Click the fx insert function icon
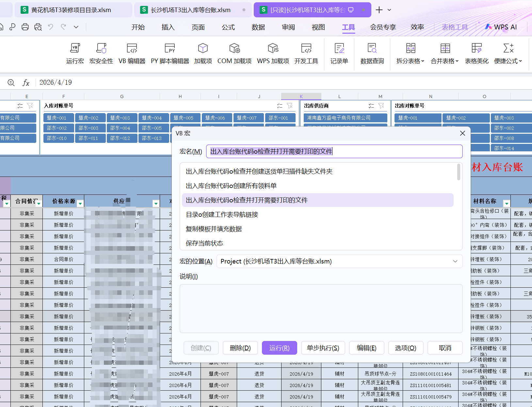The width and height of the screenshot is (532, 407). [26, 83]
